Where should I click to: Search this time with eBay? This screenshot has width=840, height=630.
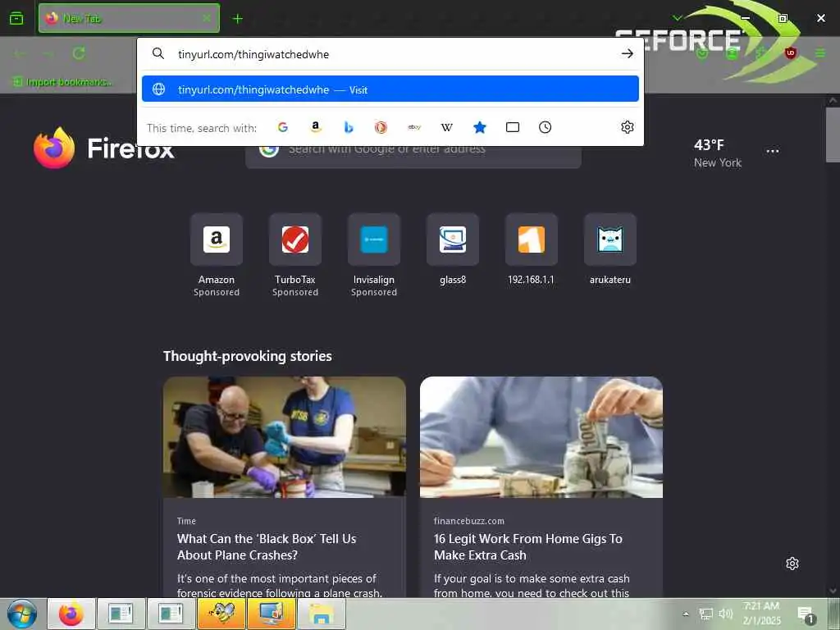pos(414,127)
